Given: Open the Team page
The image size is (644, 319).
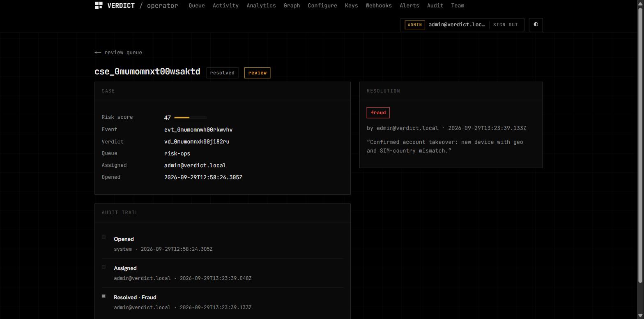Looking at the screenshot, I should (x=458, y=6).
